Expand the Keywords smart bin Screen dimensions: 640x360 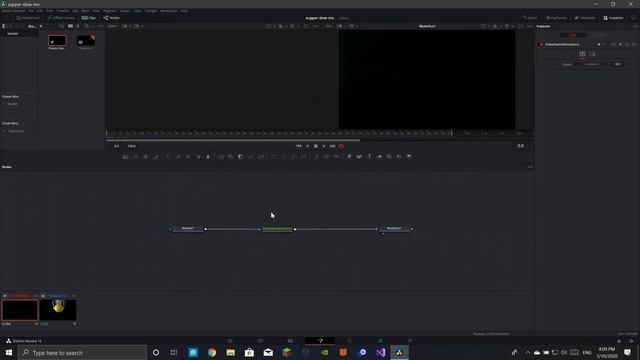click(x=4, y=131)
